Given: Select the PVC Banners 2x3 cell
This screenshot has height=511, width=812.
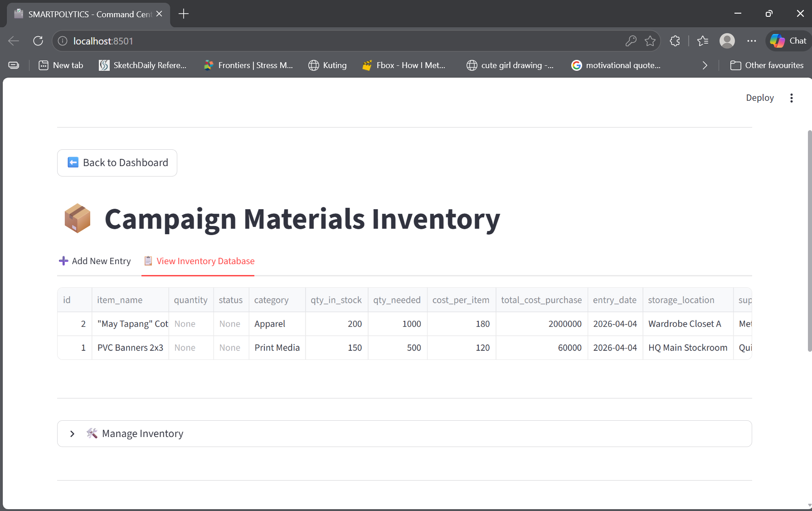Looking at the screenshot, I should 130,348.
